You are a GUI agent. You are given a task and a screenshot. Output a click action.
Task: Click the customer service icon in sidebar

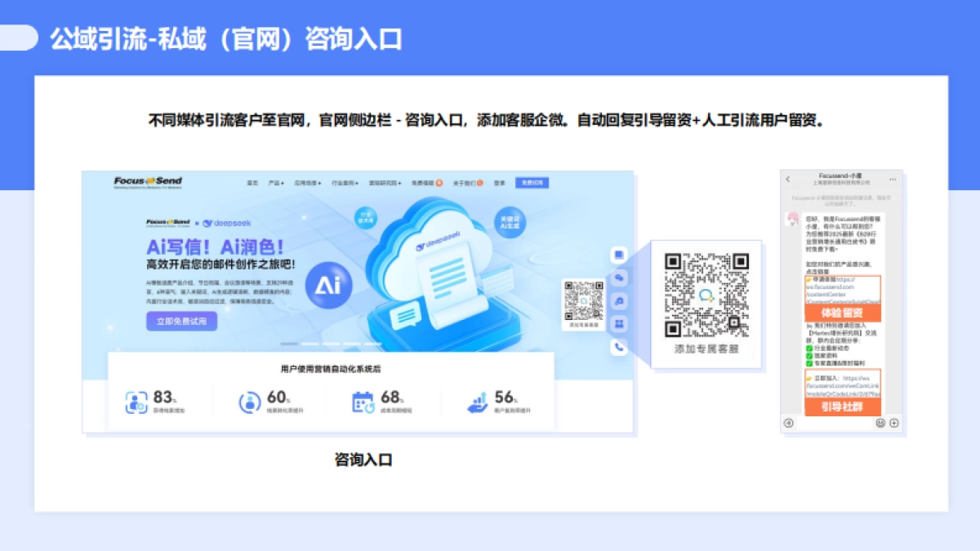point(619,300)
